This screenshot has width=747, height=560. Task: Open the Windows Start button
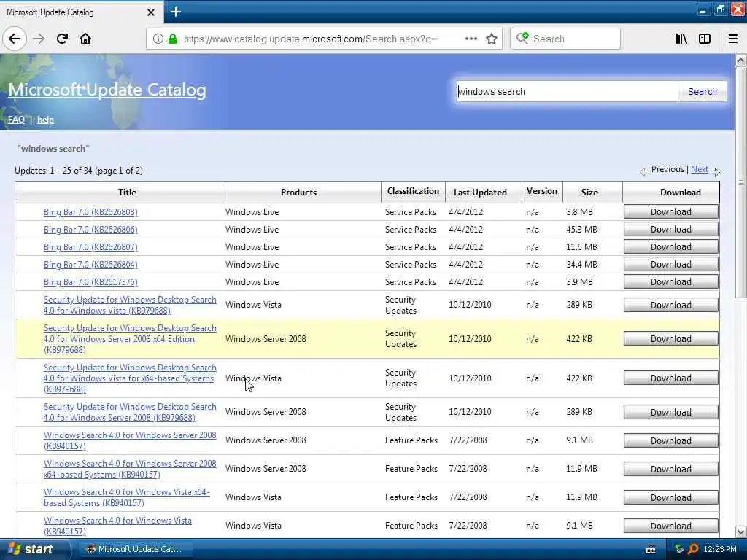[34, 549]
